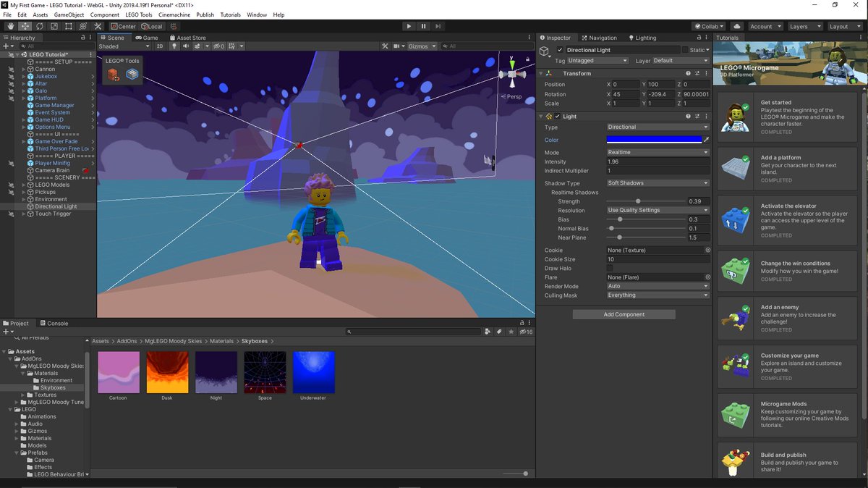
Task: Search by type in Project panel
Action: (x=488, y=332)
